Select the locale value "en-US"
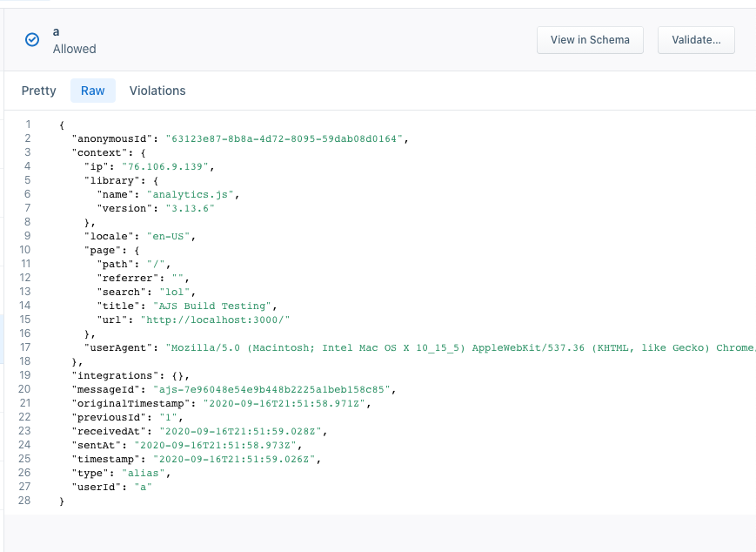The height and width of the screenshot is (552, 756). coord(168,237)
